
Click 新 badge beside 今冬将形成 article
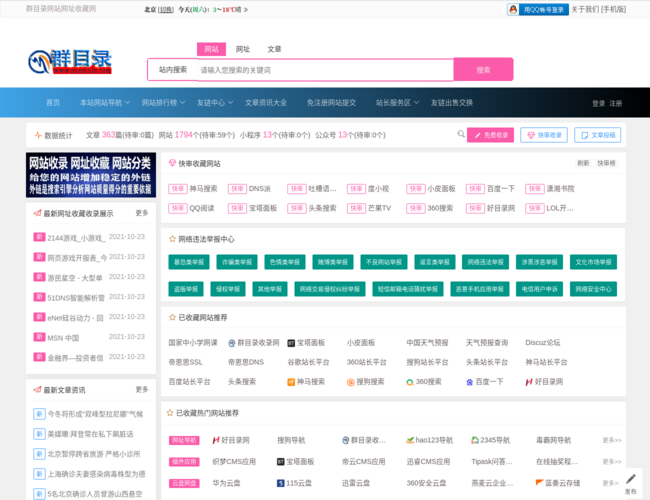[39, 414]
